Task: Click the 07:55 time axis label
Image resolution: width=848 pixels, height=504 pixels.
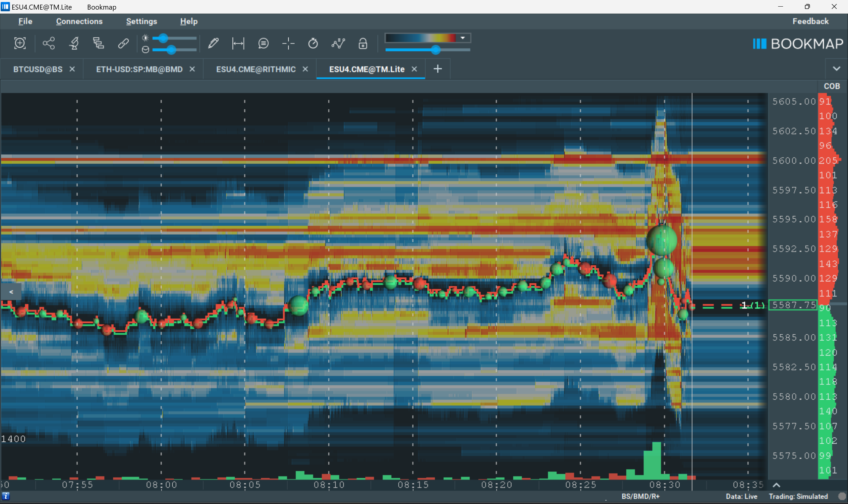Action: (x=77, y=485)
